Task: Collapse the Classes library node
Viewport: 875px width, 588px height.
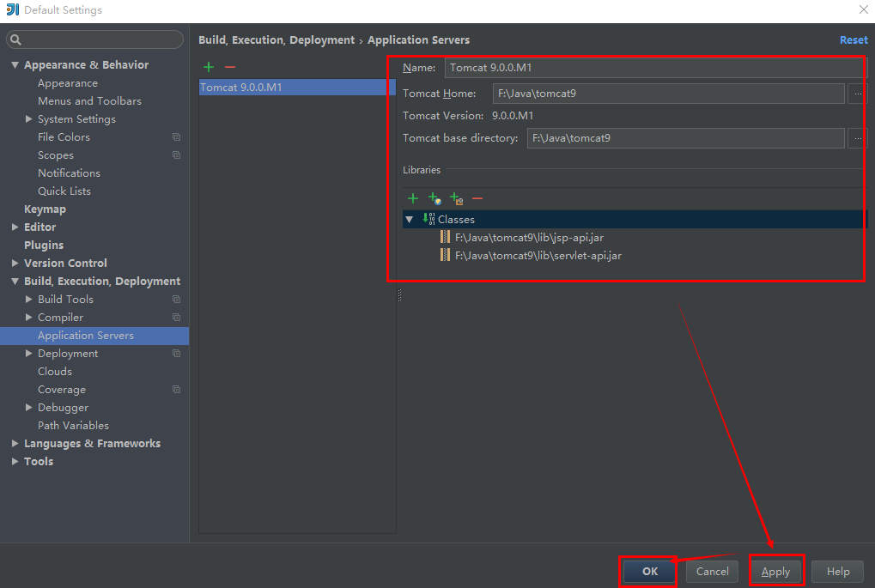Action: (x=410, y=220)
